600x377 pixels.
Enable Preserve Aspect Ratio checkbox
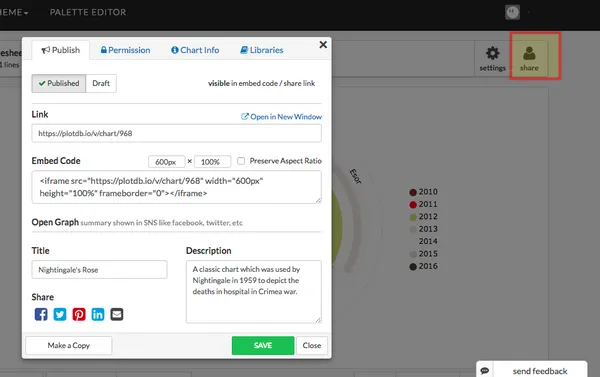pos(241,161)
